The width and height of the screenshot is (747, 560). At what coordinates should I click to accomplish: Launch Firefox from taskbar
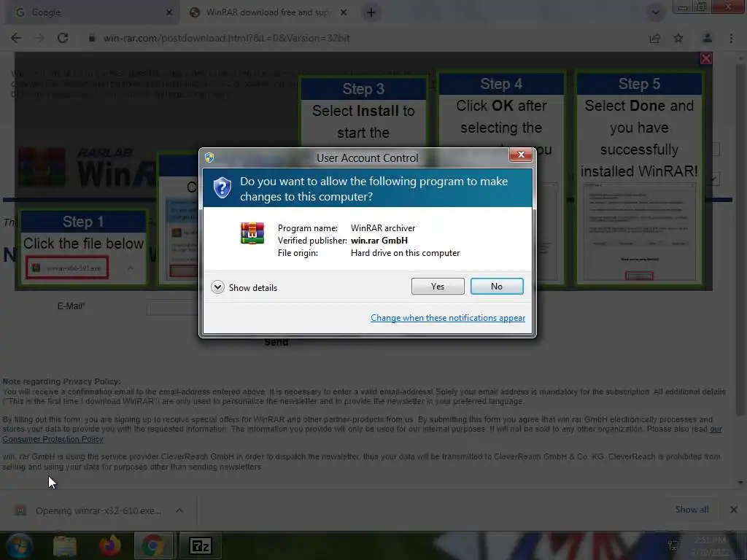[x=109, y=545]
